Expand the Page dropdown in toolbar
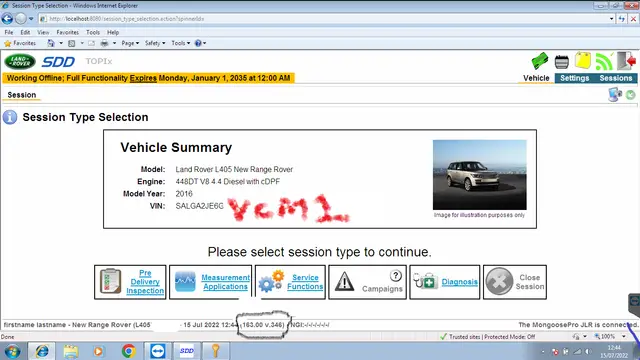Viewport: 640px width, 360px height. [130, 43]
